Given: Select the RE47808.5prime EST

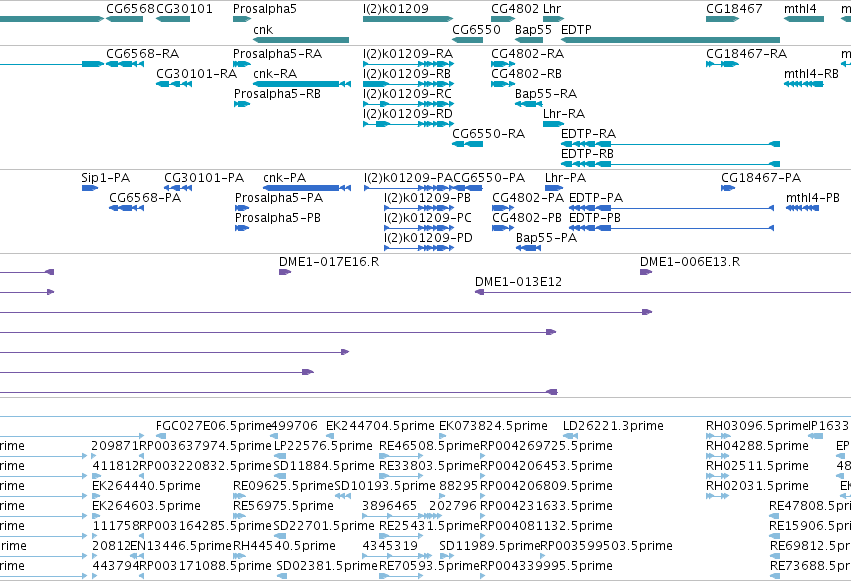Looking at the screenshot, I should tap(774, 516).
